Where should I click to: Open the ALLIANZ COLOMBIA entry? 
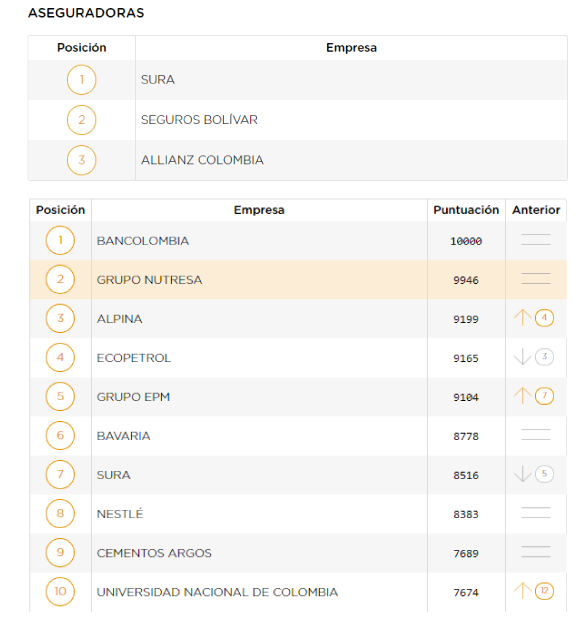click(298, 160)
